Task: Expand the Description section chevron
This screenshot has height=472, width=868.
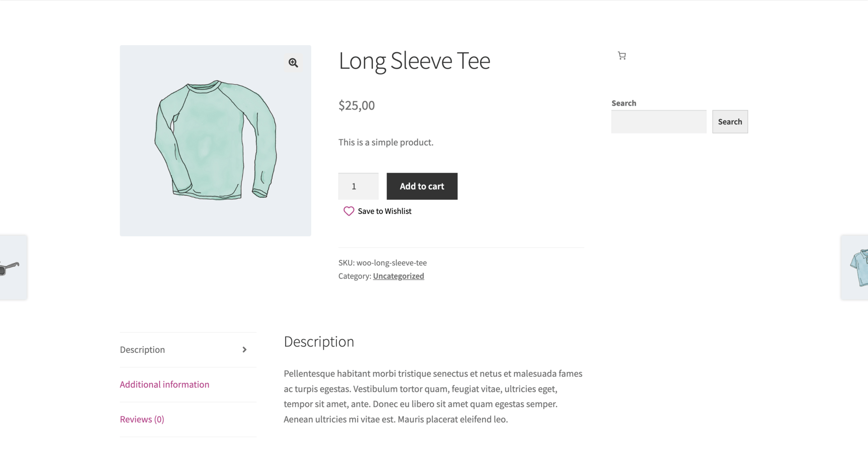Action: [245, 349]
